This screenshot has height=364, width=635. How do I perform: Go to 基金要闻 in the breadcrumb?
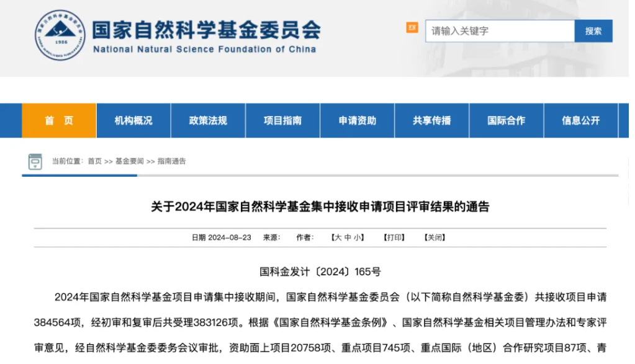(130, 161)
